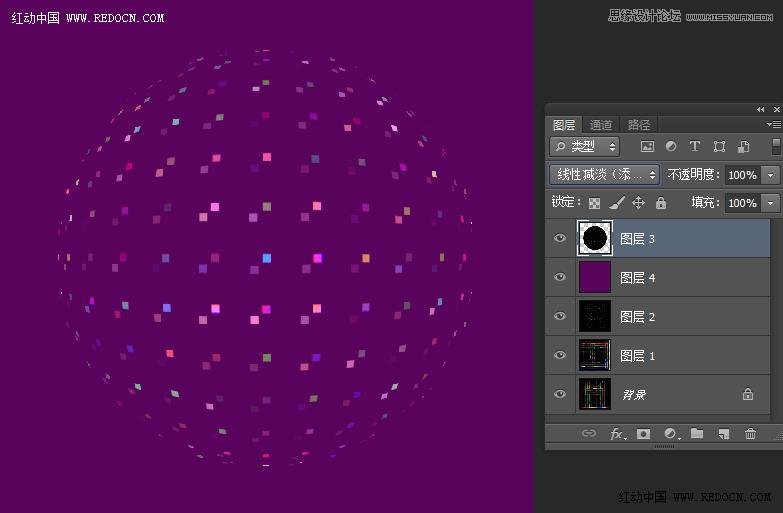Filter layers by smart object type
783x513 pixels.
pos(744,146)
